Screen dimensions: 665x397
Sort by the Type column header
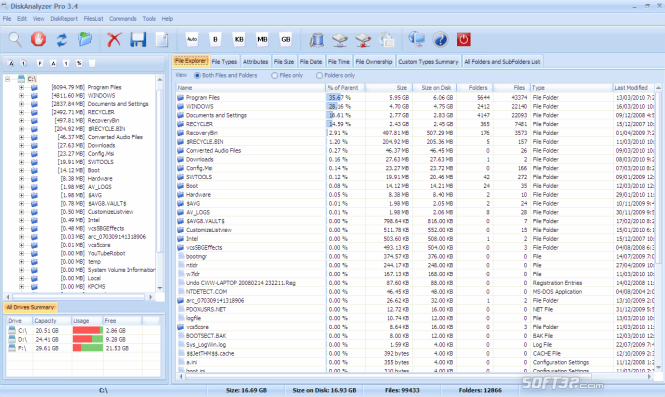point(571,88)
